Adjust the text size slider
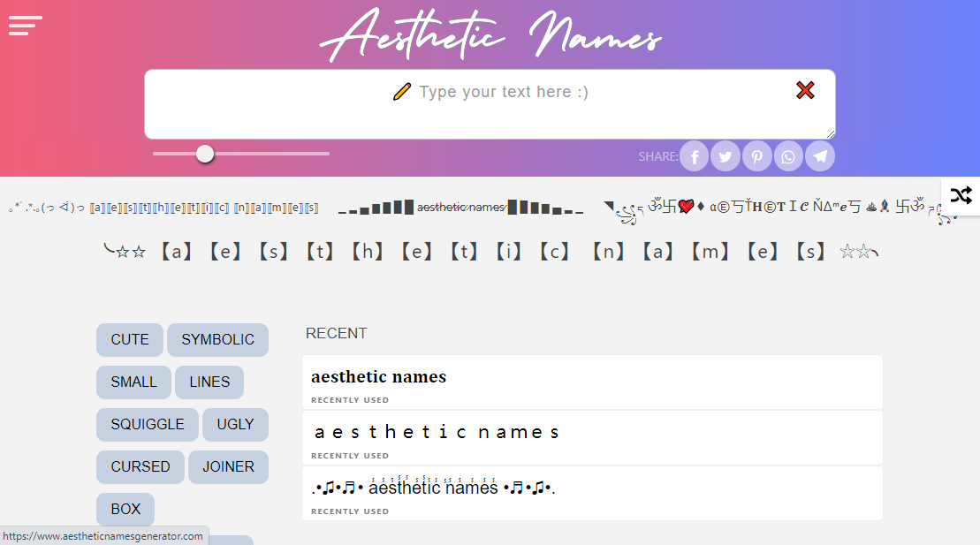The width and height of the screenshot is (980, 545). tap(205, 153)
